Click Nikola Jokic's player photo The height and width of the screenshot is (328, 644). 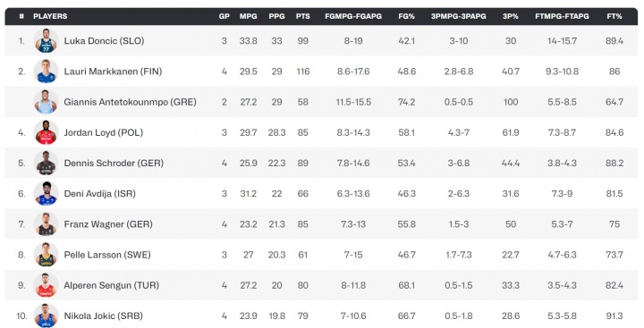click(x=46, y=315)
